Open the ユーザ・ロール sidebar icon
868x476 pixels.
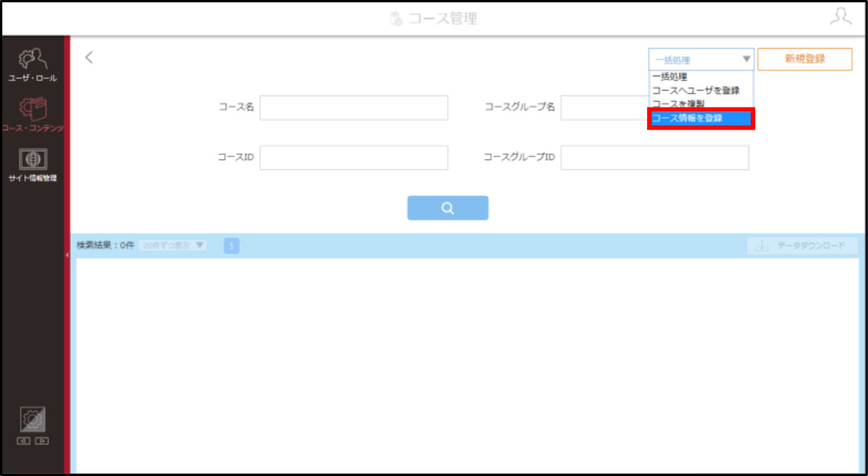32,59
